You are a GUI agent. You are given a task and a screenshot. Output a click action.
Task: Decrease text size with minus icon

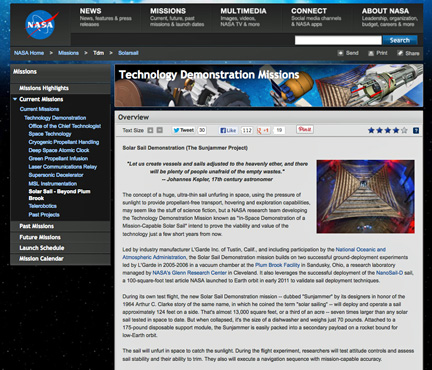[160, 130]
